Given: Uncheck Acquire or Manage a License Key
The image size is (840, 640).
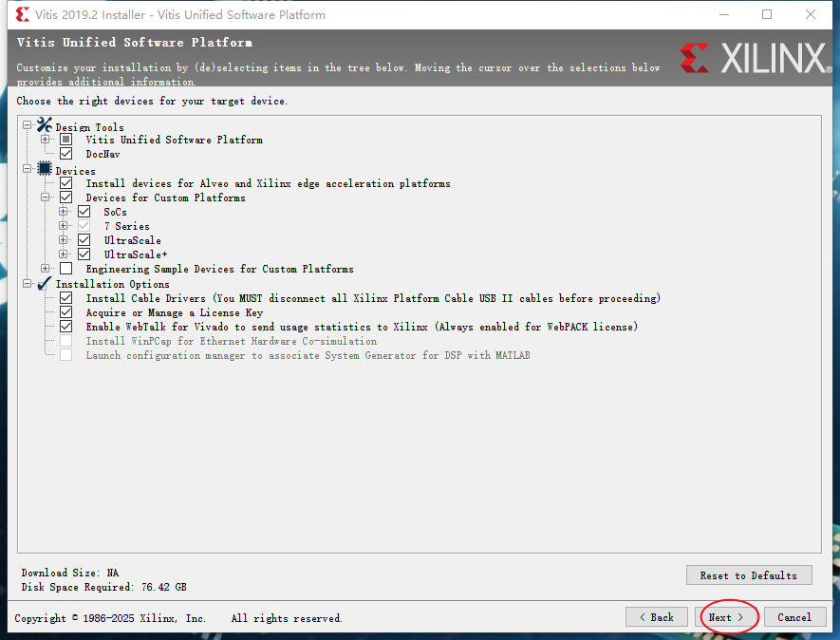Looking at the screenshot, I should pyautogui.click(x=65, y=312).
